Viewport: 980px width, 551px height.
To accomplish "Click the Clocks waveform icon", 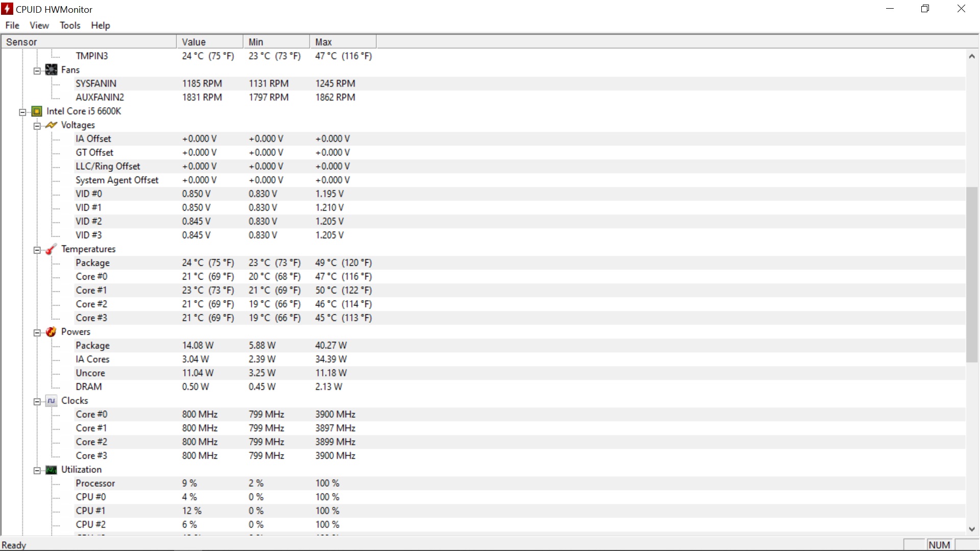I will (51, 400).
